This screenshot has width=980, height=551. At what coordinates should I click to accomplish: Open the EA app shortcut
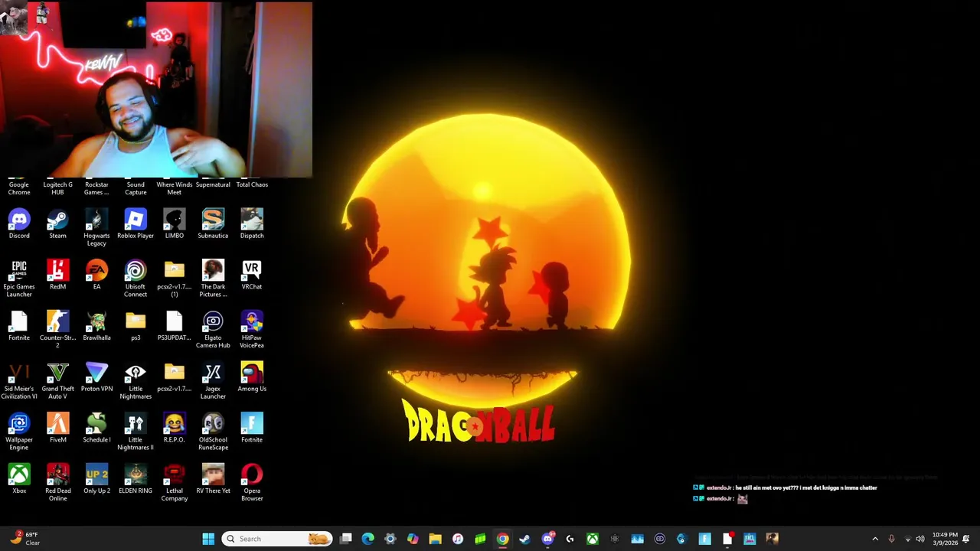(x=96, y=275)
